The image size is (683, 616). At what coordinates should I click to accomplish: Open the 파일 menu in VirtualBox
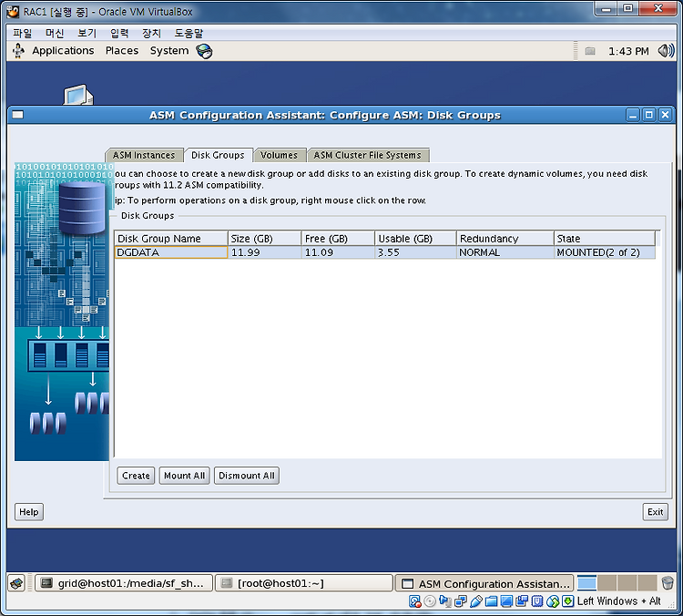click(x=22, y=33)
